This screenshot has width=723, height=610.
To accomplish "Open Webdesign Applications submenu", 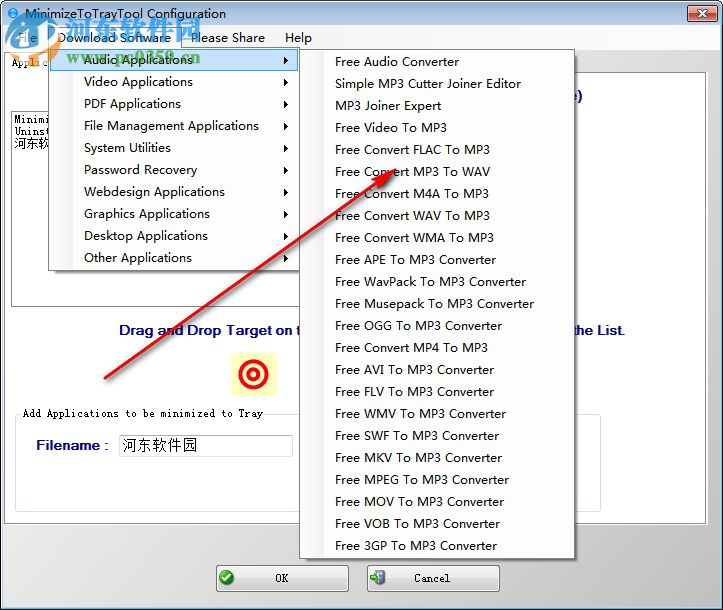I will click(x=174, y=192).
